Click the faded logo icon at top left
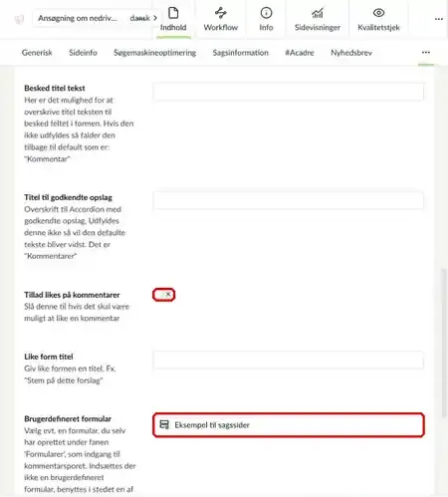Image resolution: width=448 pixels, height=497 pixels. 20,20
